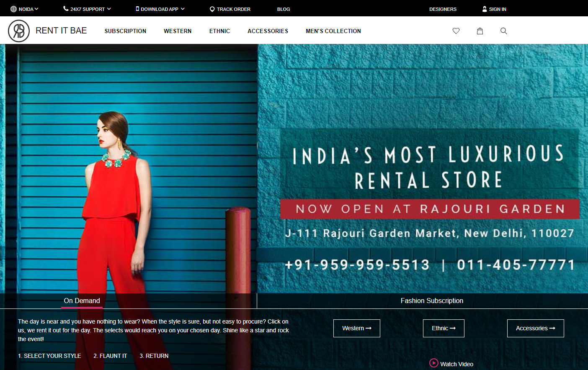Click the SIGN IN link

(498, 9)
